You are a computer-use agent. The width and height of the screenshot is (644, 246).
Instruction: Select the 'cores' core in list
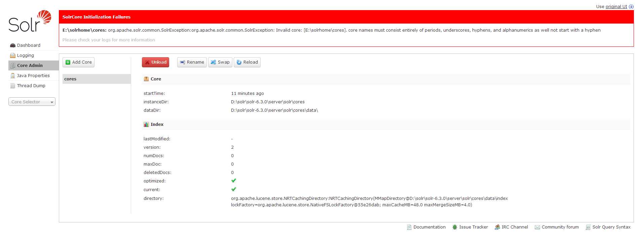tap(97, 79)
